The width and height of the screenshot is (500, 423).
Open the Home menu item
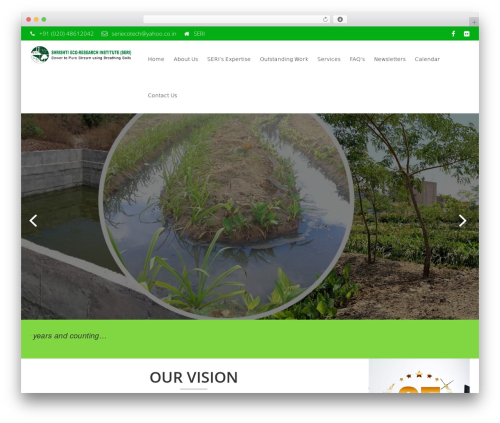click(156, 59)
